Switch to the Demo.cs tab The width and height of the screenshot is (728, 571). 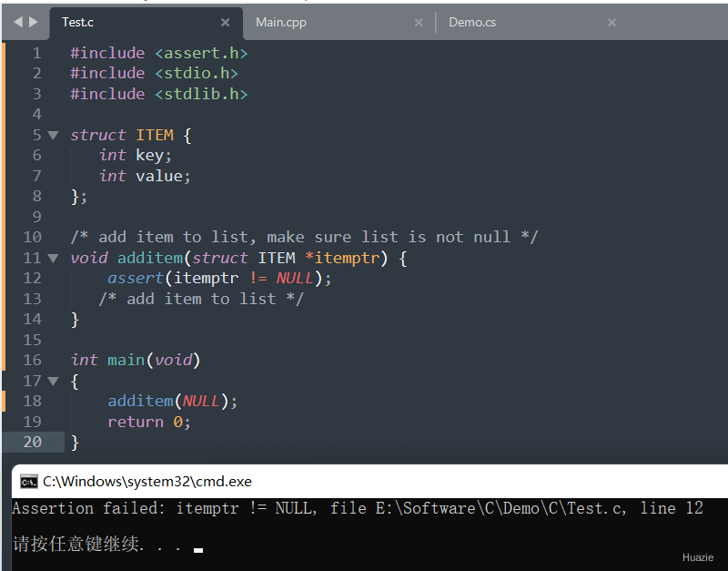472,23
